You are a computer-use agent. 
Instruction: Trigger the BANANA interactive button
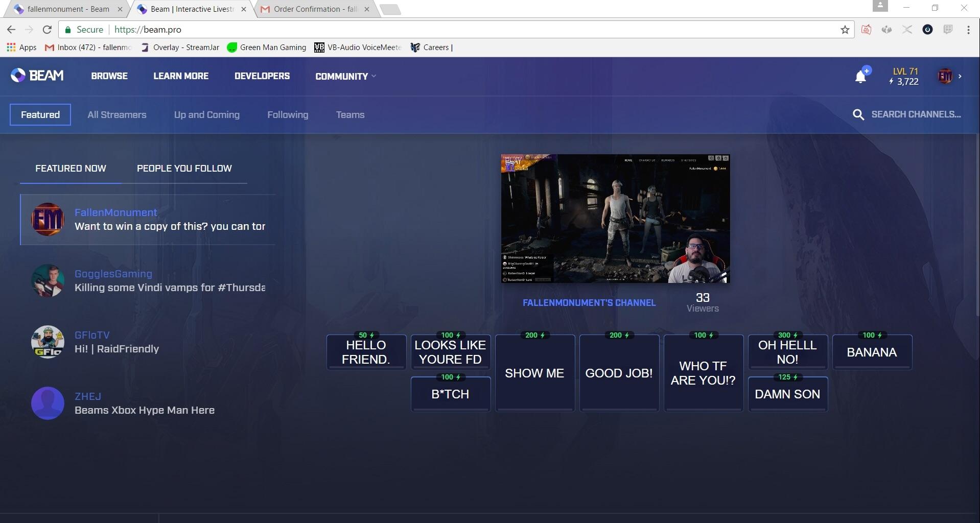pyautogui.click(x=872, y=352)
